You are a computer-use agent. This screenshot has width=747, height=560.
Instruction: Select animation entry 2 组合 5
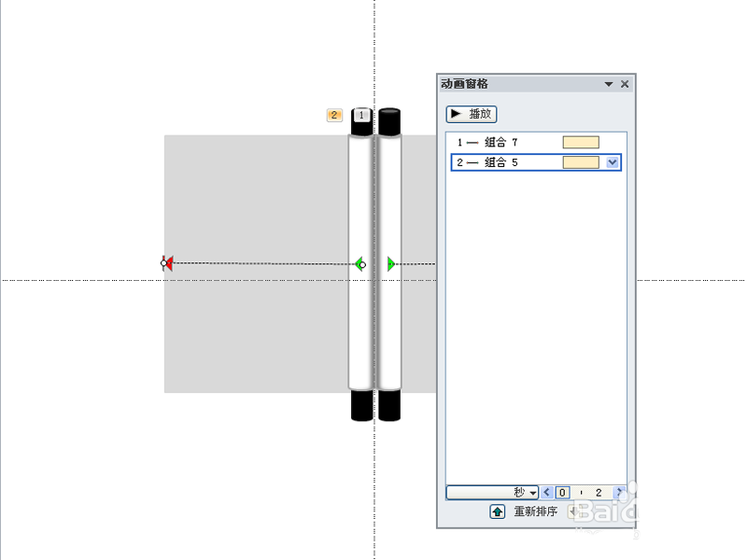[x=536, y=162]
